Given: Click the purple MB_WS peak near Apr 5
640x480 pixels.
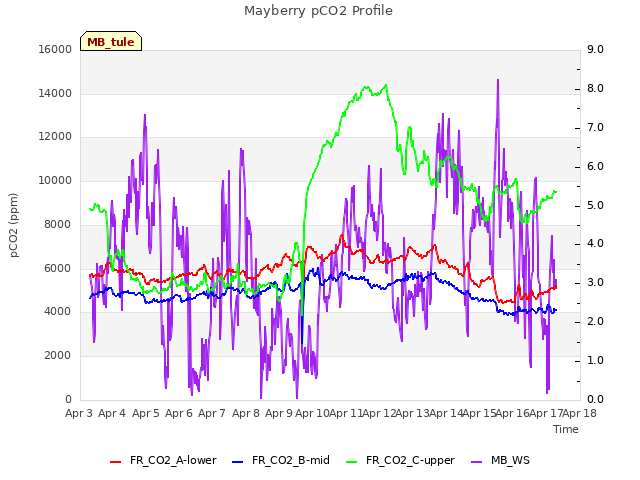Looking at the screenshot, I should coord(145,116).
